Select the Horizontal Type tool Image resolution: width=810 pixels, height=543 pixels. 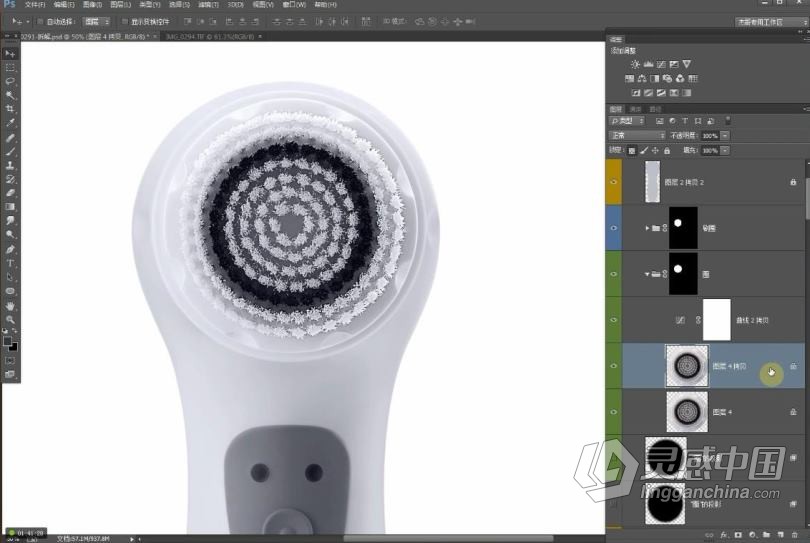click(x=10, y=263)
